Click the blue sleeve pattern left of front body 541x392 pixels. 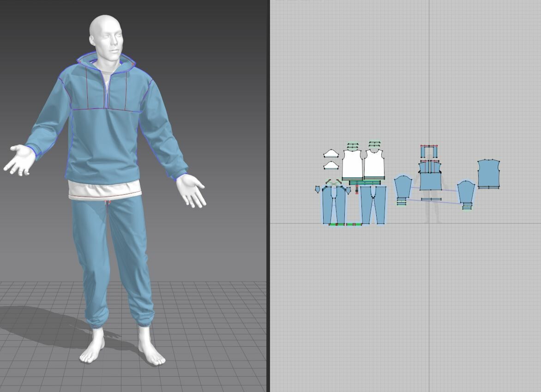(403, 187)
